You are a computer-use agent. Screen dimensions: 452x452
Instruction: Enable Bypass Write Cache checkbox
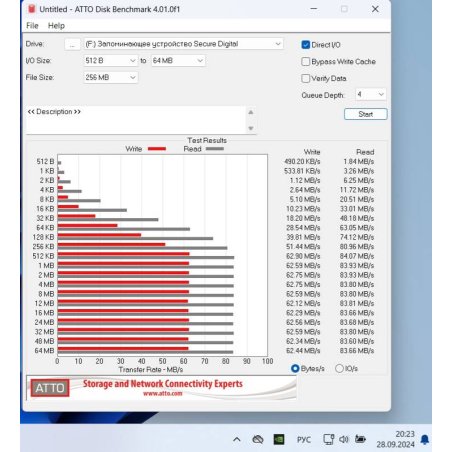305,61
